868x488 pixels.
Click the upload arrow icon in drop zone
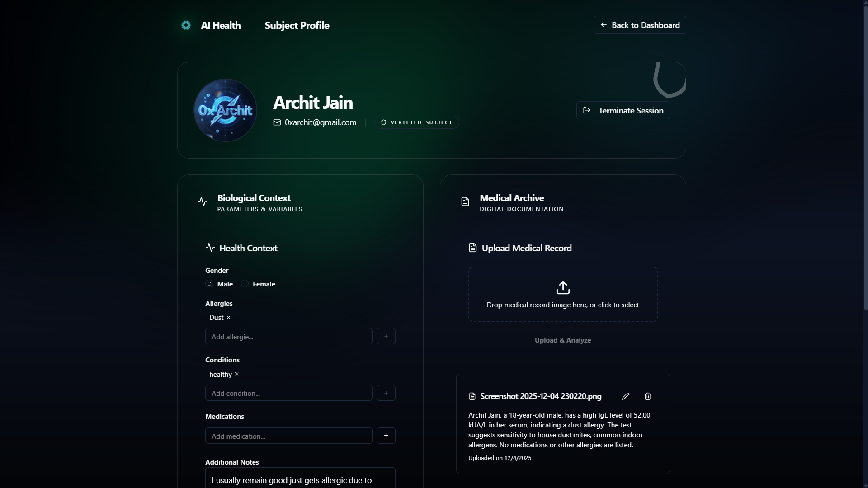pyautogui.click(x=563, y=288)
